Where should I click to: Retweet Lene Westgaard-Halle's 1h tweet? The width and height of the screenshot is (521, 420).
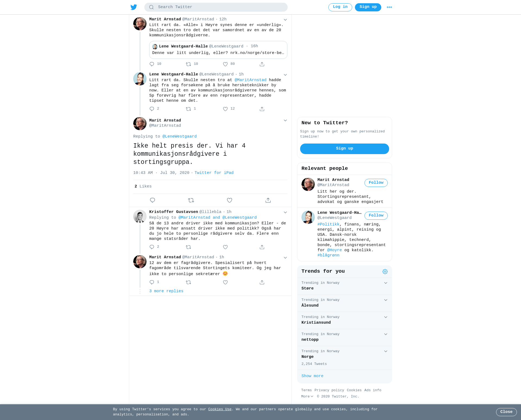pyautogui.click(x=189, y=109)
